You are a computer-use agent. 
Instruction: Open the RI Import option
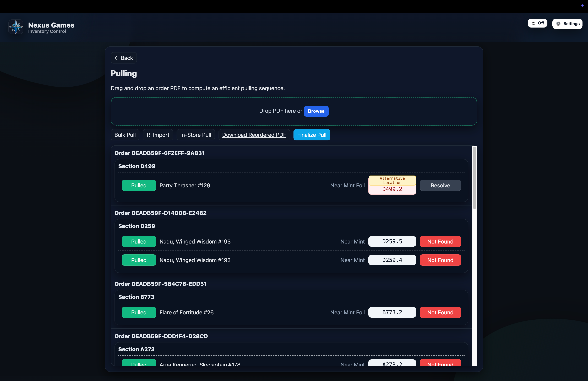158,135
